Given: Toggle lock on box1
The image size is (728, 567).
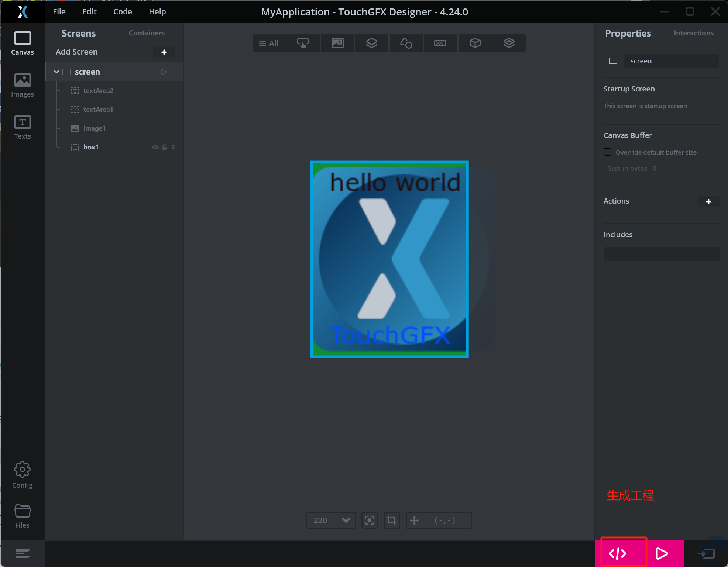Looking at the screenshot, I should 165,147.
